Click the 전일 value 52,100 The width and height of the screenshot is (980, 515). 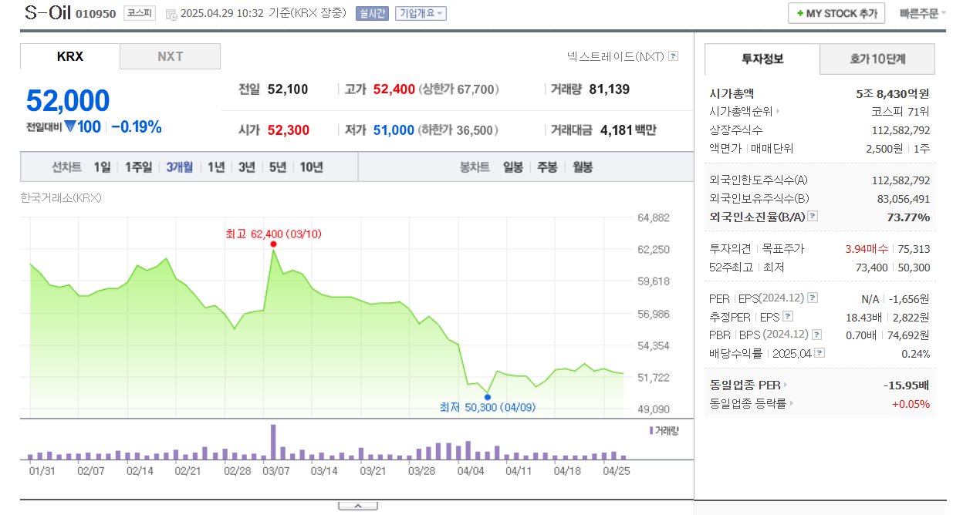pos(288,89)
